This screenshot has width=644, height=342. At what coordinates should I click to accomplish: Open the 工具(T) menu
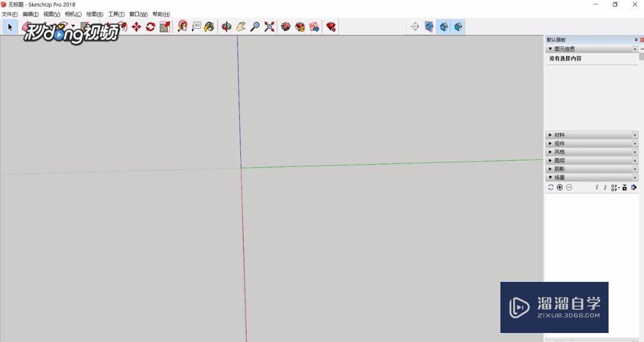[x=116, y=14]
